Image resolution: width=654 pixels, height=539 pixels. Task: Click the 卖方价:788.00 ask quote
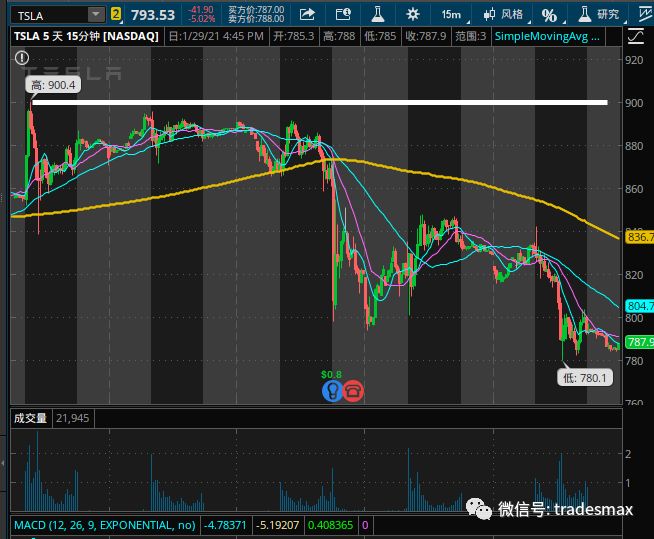click(256, 19)
